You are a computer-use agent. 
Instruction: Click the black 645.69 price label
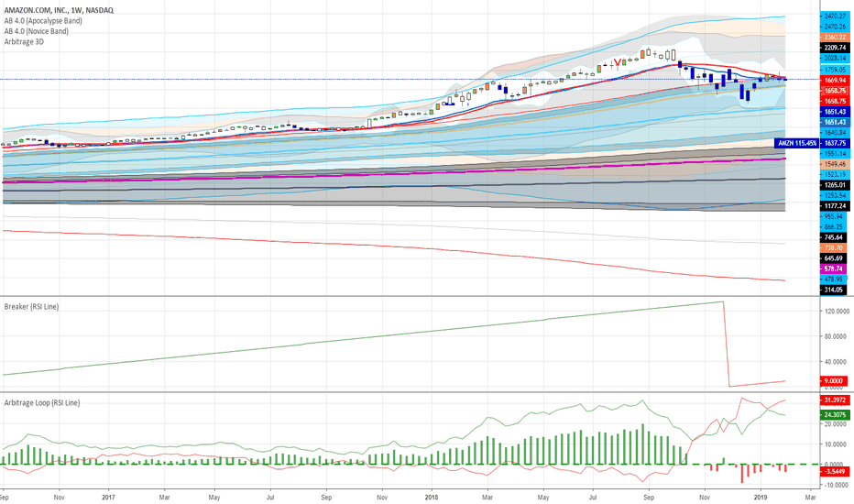[x=834, y=258]
